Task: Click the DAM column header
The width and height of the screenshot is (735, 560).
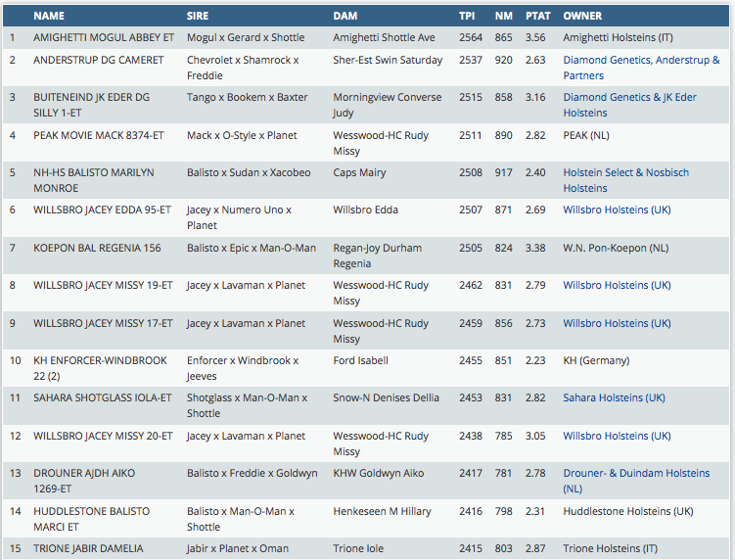Action: click(345, 16)
